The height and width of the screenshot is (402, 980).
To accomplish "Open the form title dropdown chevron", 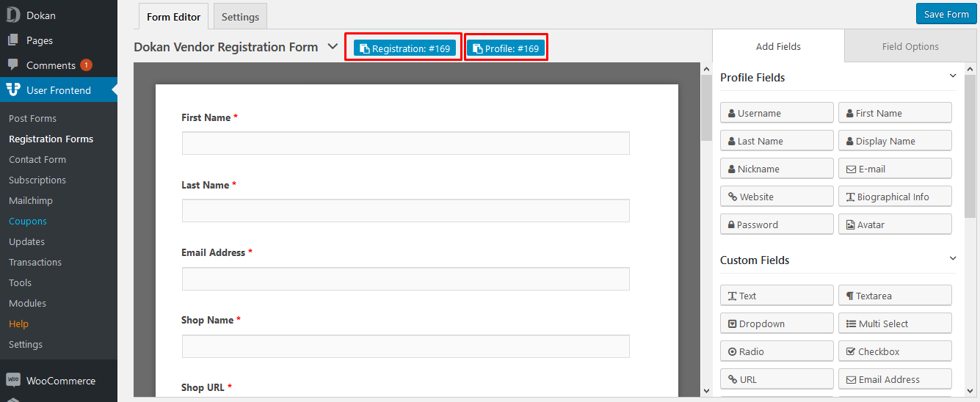I will point(333,46).
